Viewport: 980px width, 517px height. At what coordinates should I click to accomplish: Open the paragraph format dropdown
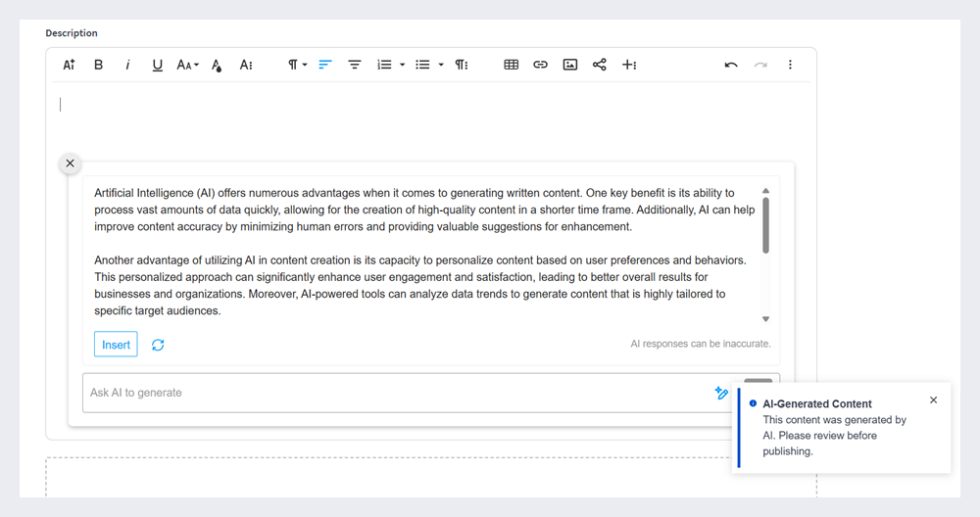[297, 65]
